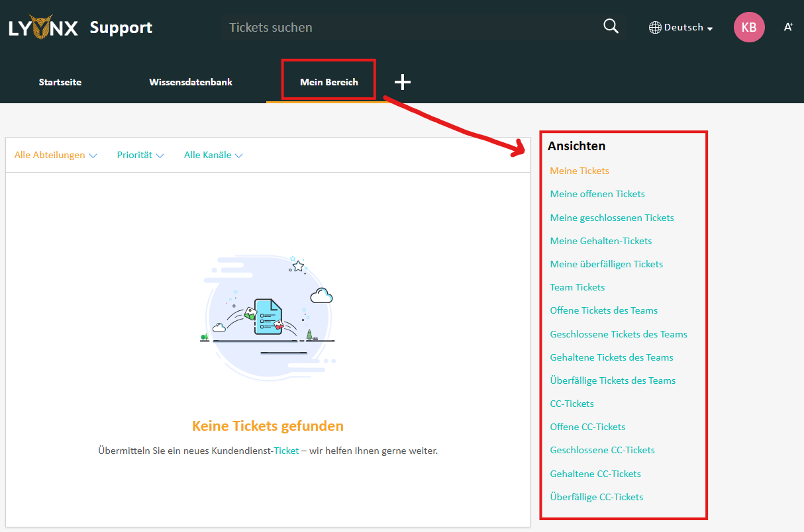Click the globe language icon
Screen dimensions: 804x532
pyautogui.click(x=655, y=28)
